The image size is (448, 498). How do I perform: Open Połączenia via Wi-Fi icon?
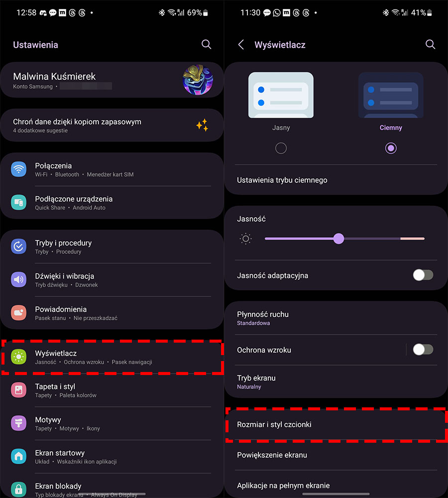click(19, 169)
